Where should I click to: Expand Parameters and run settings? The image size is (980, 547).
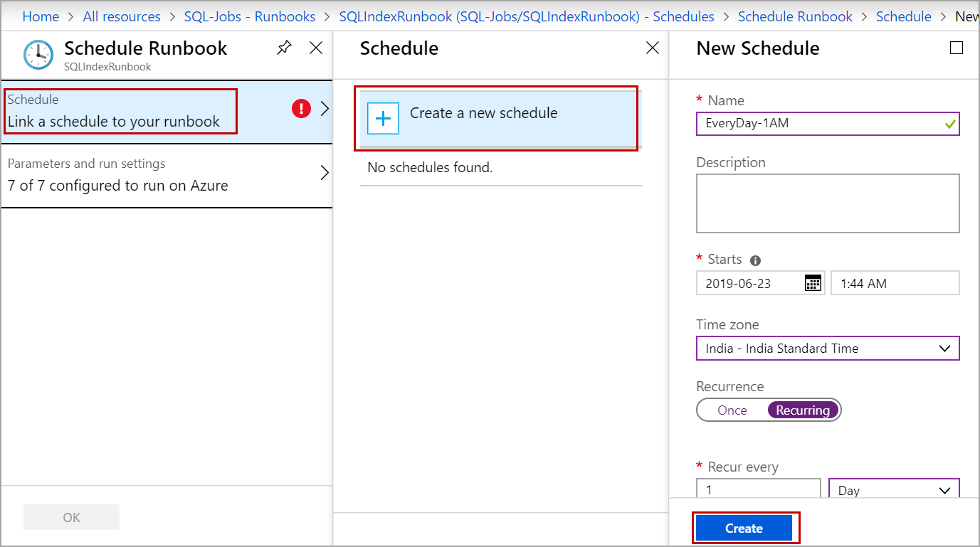167,176
